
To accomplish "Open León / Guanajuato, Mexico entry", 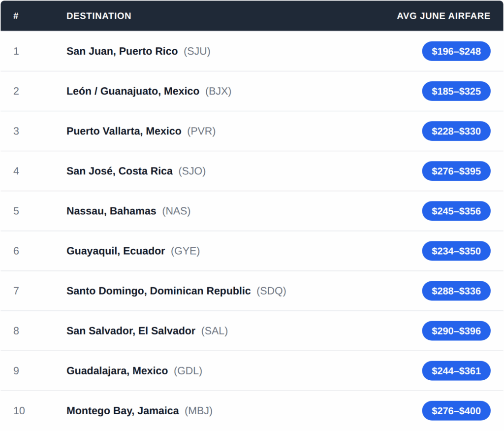I will click(133, 91).
